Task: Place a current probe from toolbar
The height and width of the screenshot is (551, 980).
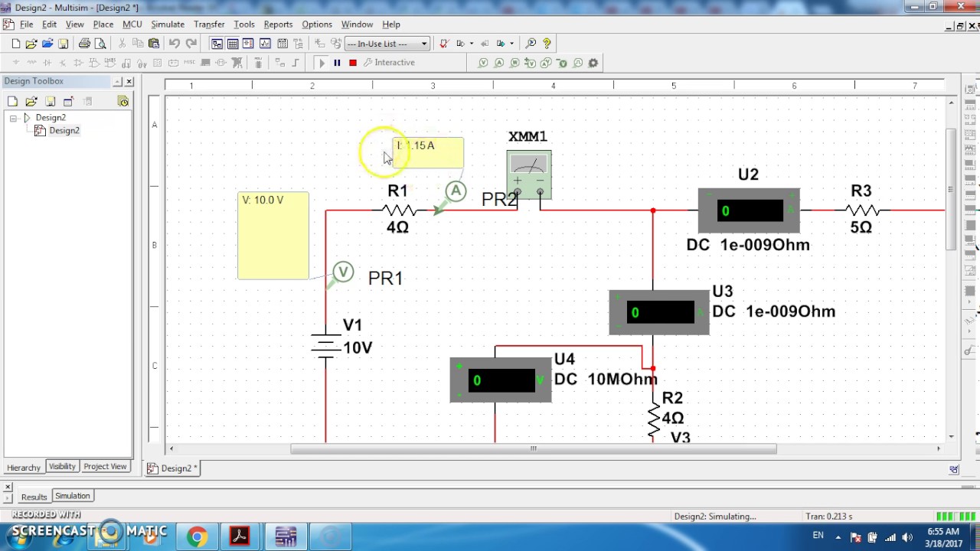Action: coord(499,63)
